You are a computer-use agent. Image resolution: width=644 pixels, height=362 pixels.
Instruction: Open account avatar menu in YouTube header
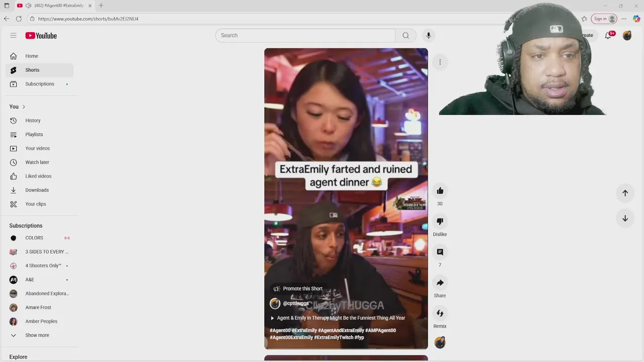click(627, 36)
